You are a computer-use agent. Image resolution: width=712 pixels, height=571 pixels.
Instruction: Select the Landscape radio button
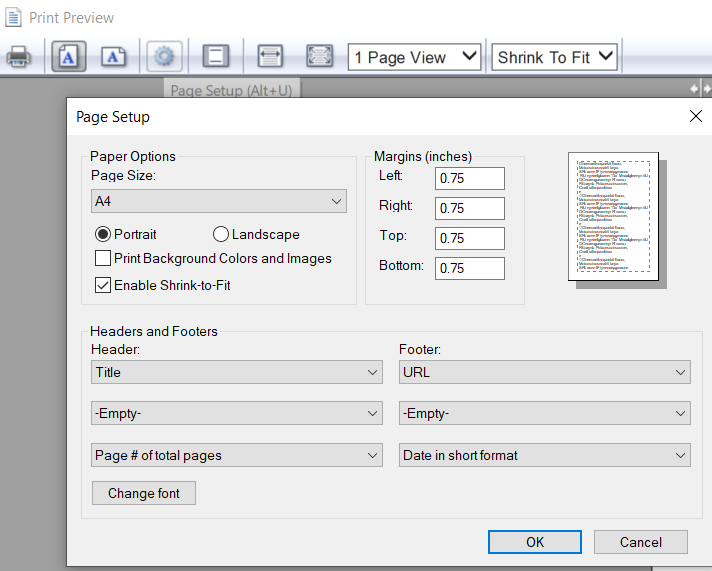(x=221, y=234)
